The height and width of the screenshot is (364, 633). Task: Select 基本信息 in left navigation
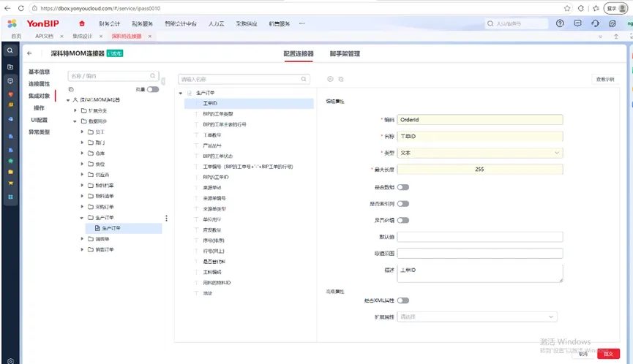pyautogui.click(x=40, y=72)
